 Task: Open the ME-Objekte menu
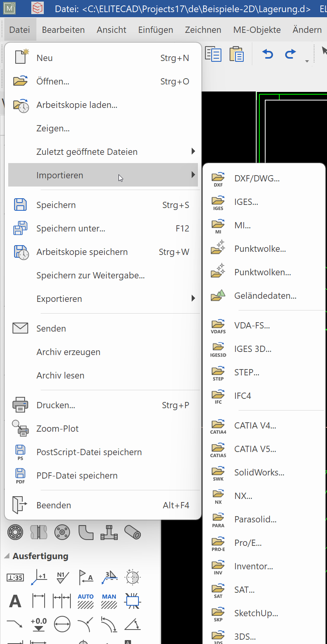click(x=257, y=29)
